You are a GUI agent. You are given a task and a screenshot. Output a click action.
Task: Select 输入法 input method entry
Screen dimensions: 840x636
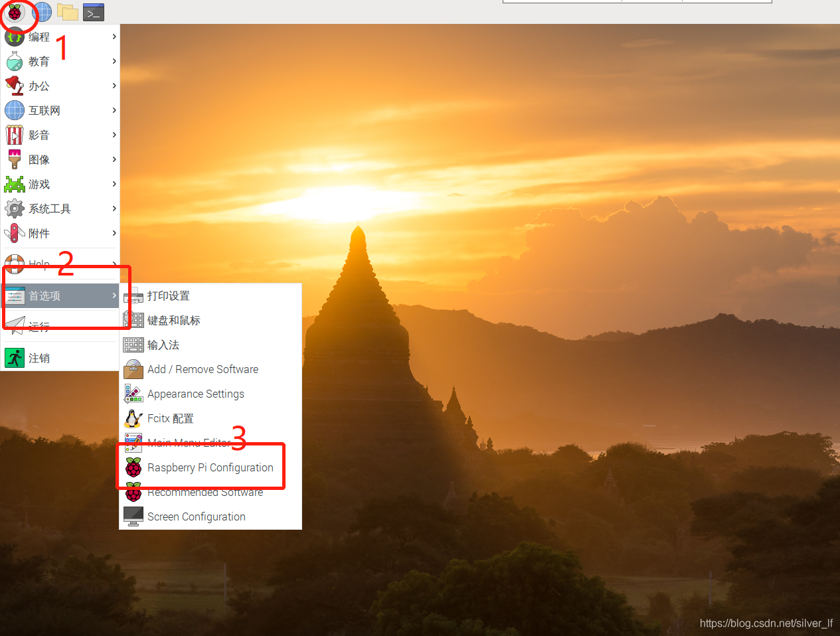(210, 345)
